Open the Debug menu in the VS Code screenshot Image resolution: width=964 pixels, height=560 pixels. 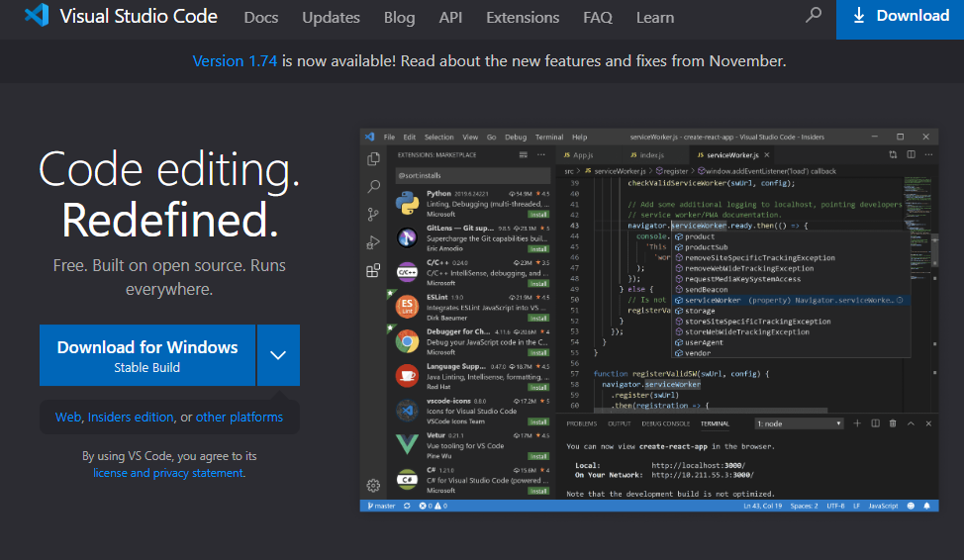tap(516, 138)
